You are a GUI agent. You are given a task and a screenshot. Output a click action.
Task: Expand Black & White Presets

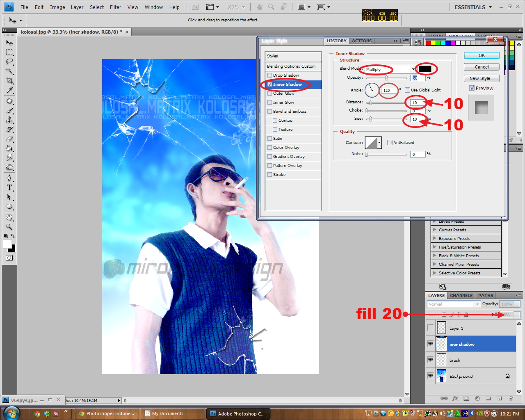click(x=434, y=256)
